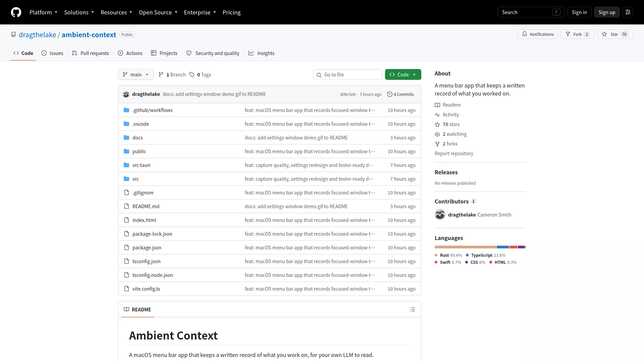Open the main branch selector dropdown
This screenshot has width=644, height=362.
pyautogui.click(x=136, y=74)
